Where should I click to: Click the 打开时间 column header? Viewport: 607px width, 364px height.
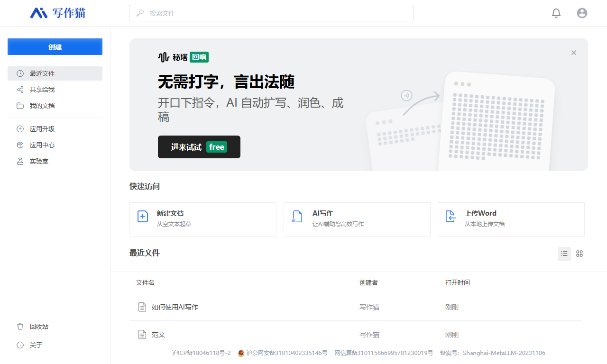[458, 282]
